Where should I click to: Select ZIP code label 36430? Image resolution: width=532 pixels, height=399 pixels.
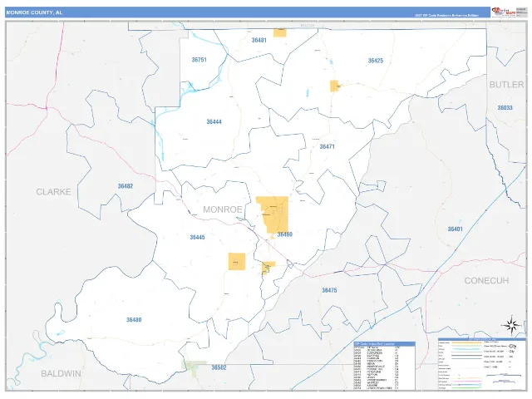coord(134,320)
